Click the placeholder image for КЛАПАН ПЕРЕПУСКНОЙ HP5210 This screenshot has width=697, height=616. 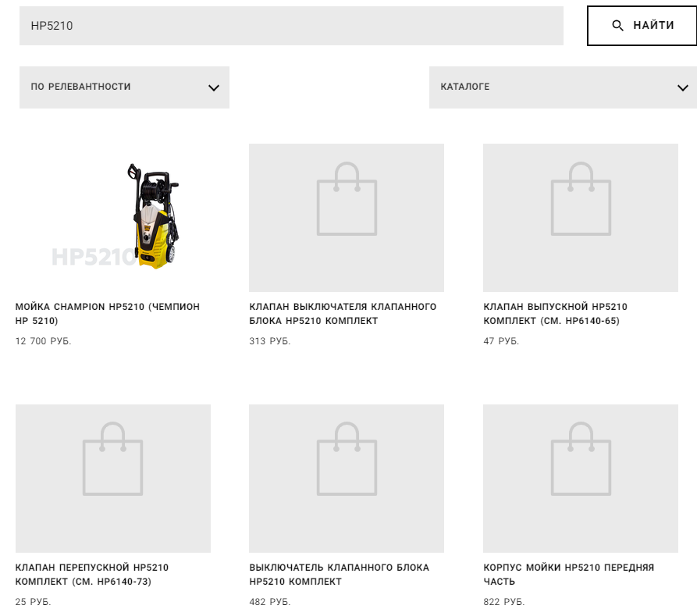(x=113, y=478)
